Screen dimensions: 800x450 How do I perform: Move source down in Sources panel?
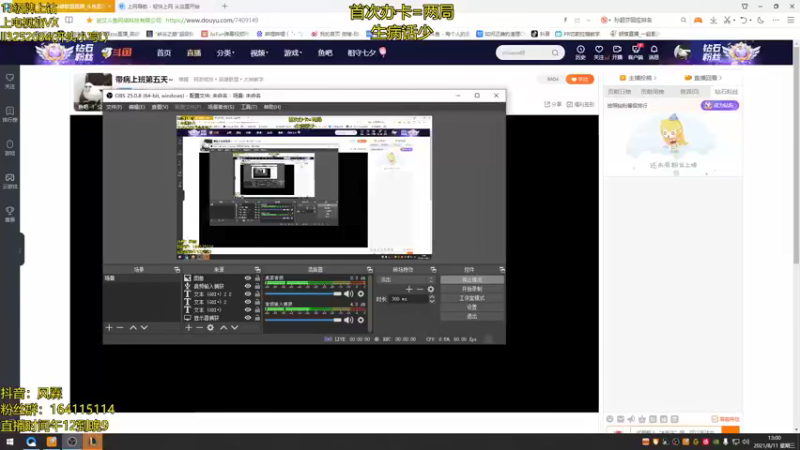click(234, 328)
